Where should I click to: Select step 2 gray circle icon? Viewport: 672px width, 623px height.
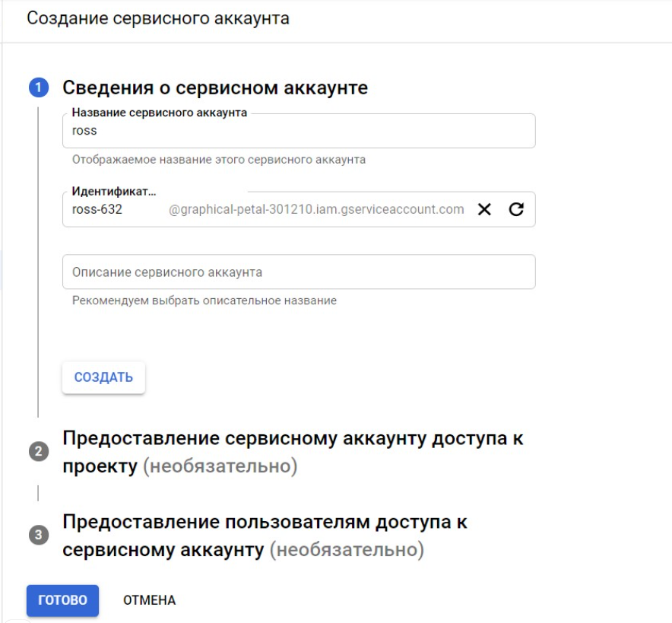(39, 451)
